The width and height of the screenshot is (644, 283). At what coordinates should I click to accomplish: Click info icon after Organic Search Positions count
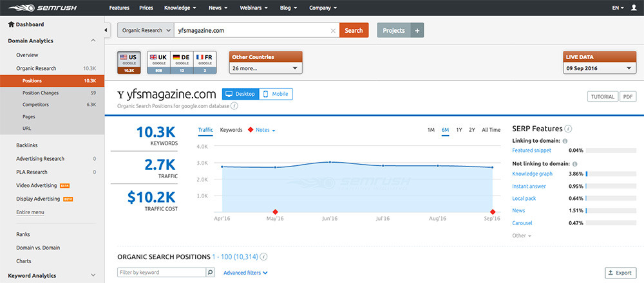[264, 257]
